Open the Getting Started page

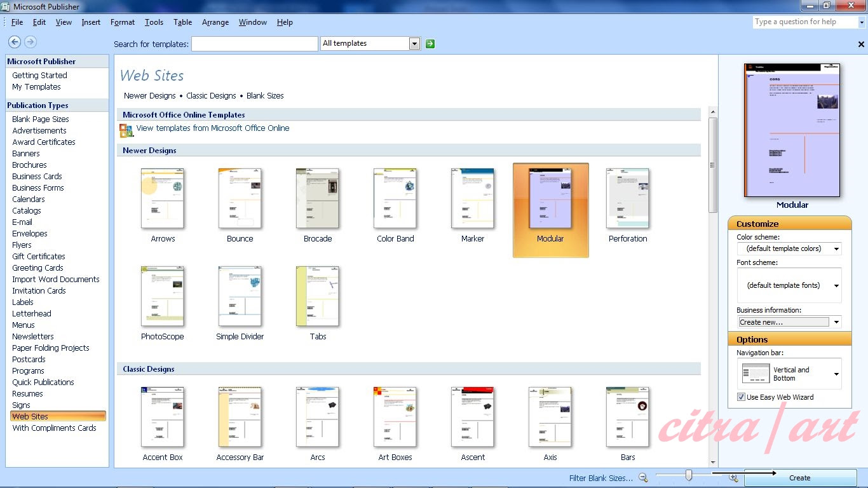point(39,75)
